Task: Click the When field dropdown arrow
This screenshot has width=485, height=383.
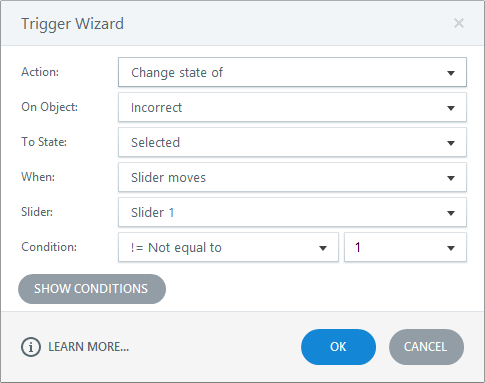Action: 451,178
